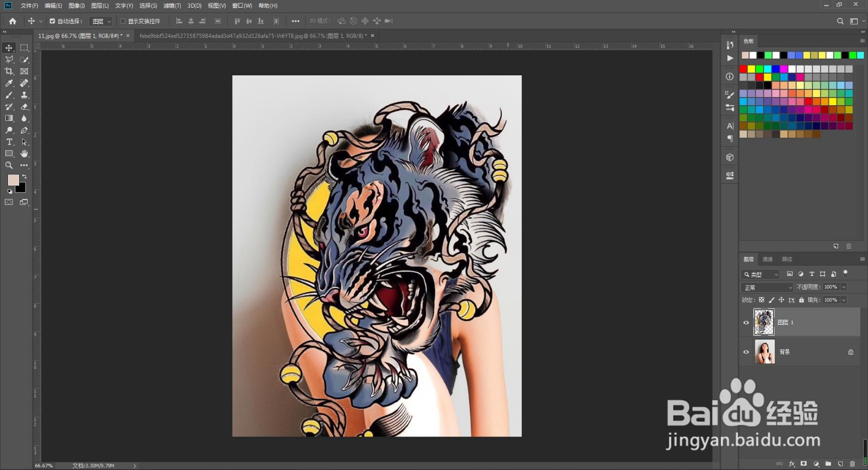The height and width of the screenshot is (470, 868).
Task: Open the 窗口(W) menu
Action: [x=242, y=5]
